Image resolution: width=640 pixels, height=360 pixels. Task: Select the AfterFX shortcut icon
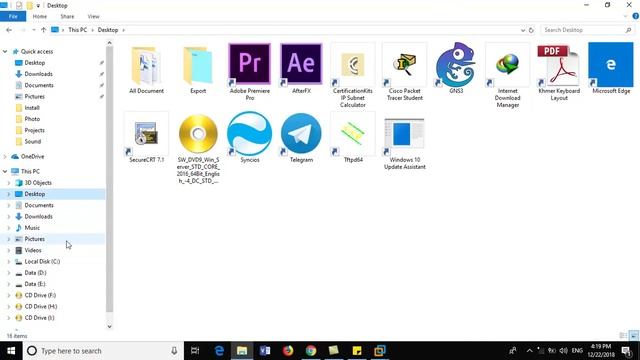tap(301, 69)
